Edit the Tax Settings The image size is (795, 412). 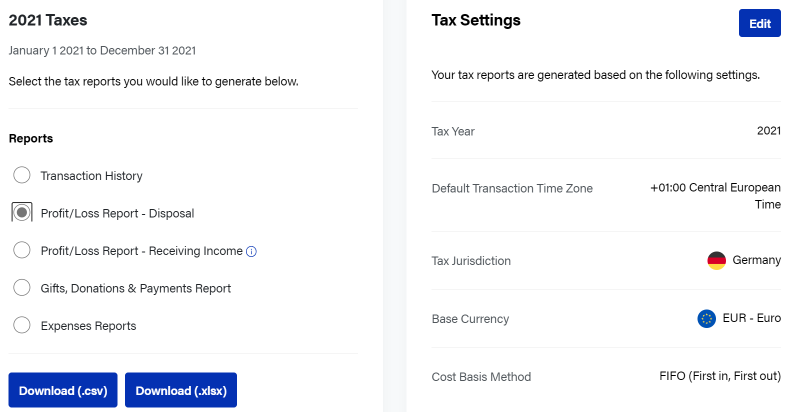pos(760,23)
